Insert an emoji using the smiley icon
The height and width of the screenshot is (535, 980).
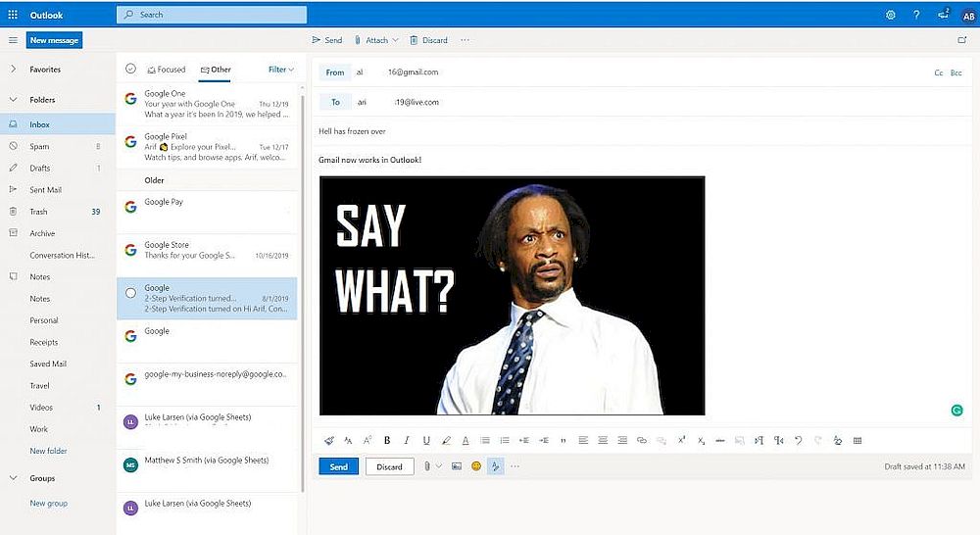pos(476,466)
